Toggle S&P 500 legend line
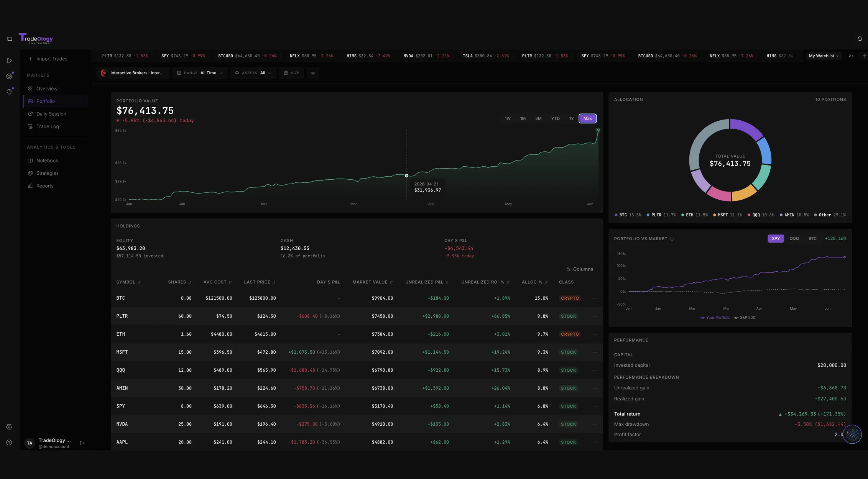 [x=745, y=318]
